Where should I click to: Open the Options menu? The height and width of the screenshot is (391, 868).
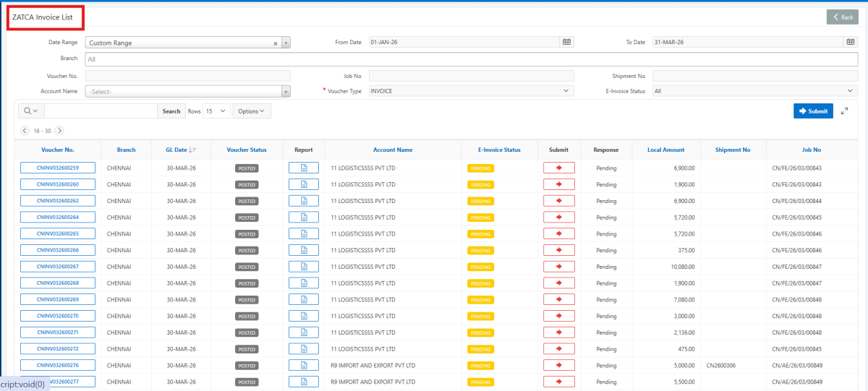pyautogui.click(x=252, y=111)
